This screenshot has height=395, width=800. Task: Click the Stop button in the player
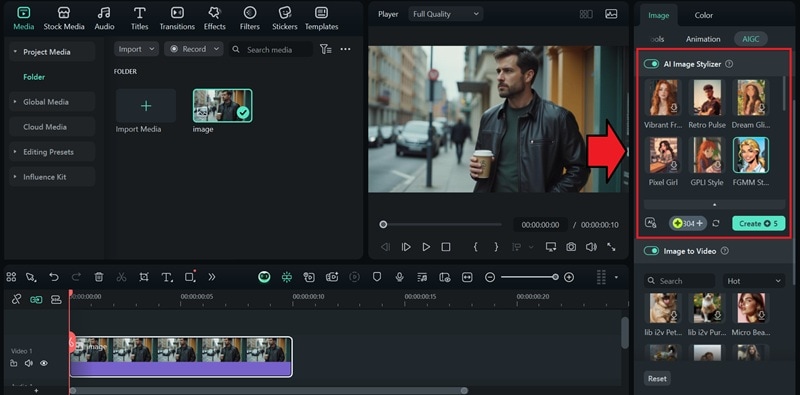(x=446, y=247)
